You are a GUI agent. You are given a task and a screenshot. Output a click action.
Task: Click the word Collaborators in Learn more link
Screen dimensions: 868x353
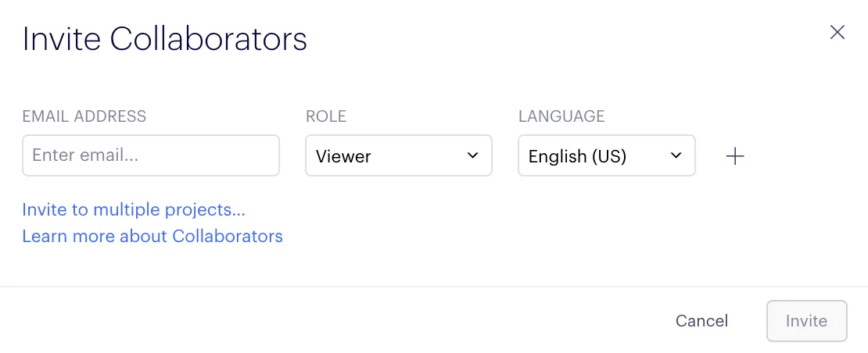(228, 237)
